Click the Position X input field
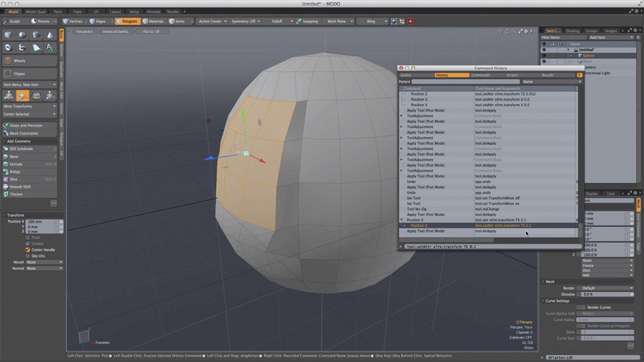 [x=41, y=222]
